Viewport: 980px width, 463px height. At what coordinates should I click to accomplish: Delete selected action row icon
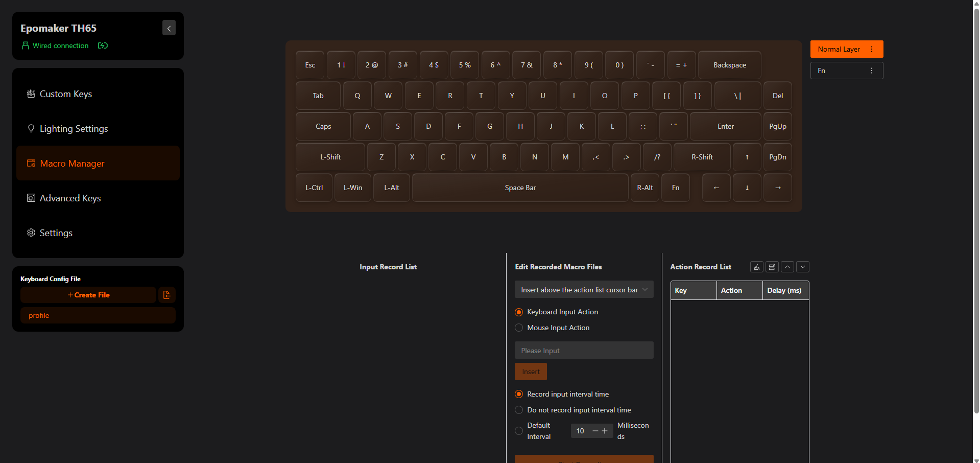772,267
